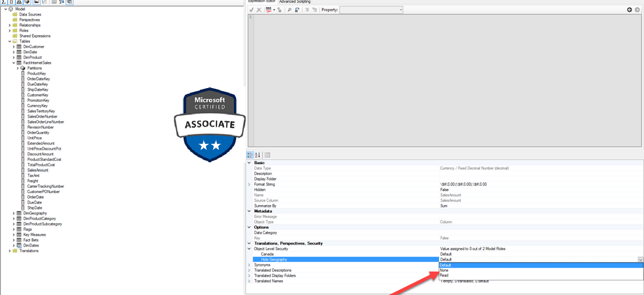Screen dimensions: 644x295
Task: Click in the expression editor text area
Action: (x=448, y=81)
